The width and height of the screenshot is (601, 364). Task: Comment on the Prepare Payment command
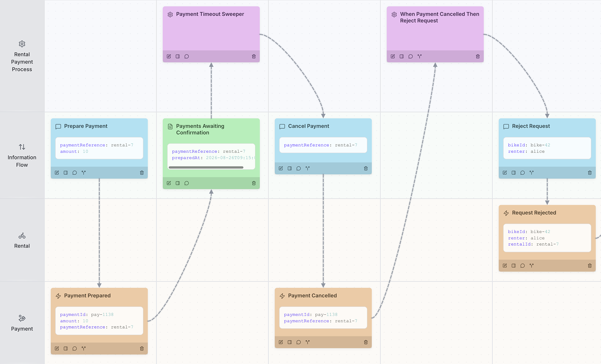click(x=75, y=173)
